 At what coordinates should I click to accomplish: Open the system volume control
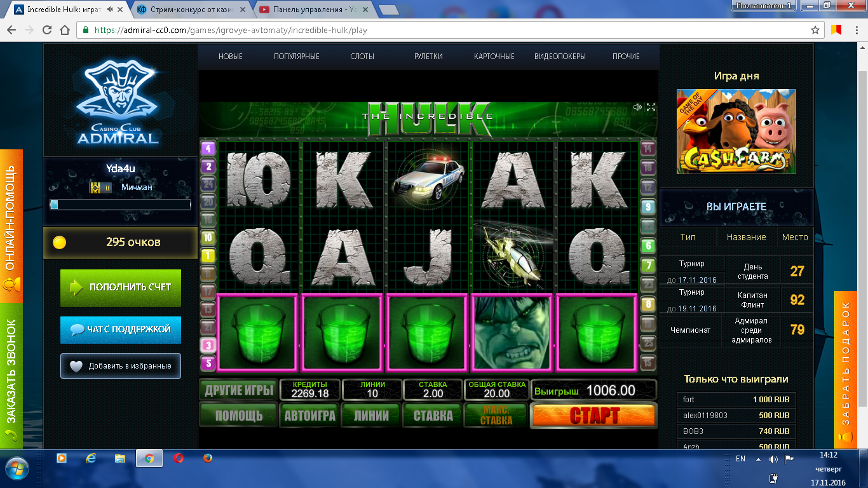pyautogui.click(x=773, y=459)
